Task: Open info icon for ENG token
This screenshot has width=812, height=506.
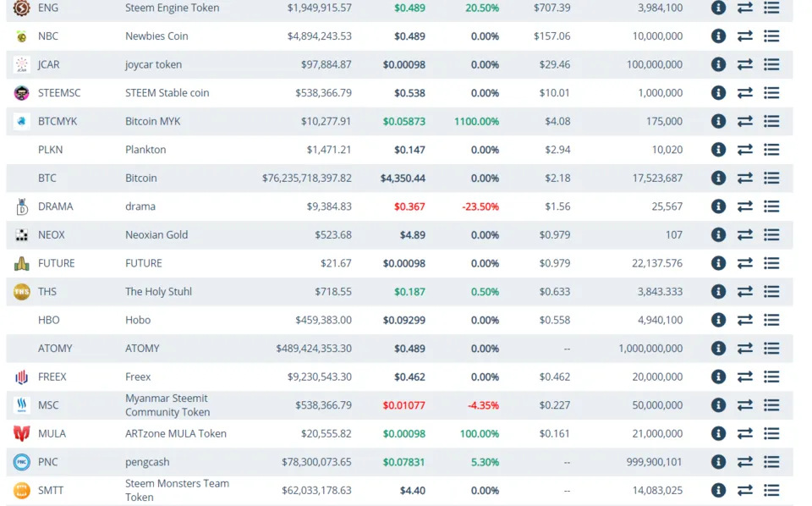Action: [x=718, y=8]
